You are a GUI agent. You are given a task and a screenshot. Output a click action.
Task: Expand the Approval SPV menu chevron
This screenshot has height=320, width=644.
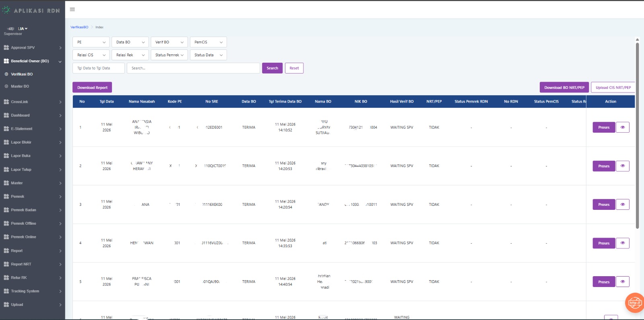(60, 48)
